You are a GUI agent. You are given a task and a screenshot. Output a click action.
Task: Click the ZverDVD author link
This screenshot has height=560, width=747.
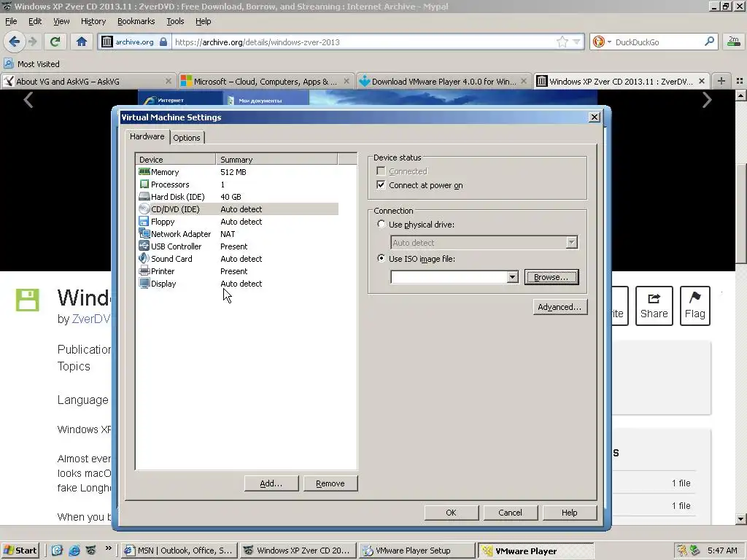coord(91,319)
